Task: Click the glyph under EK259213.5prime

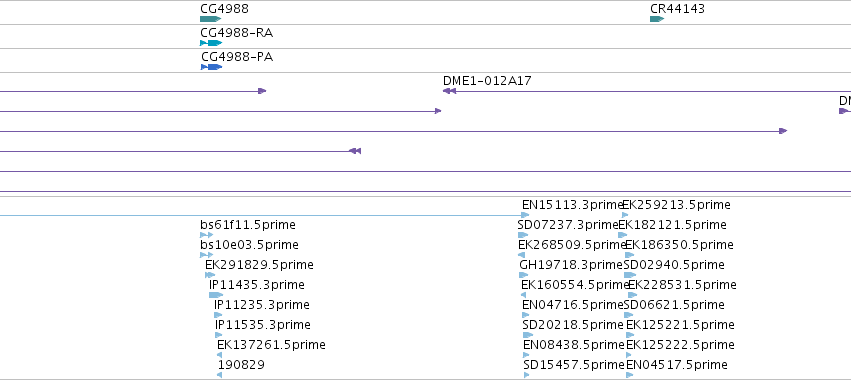Action: [625, 216]
